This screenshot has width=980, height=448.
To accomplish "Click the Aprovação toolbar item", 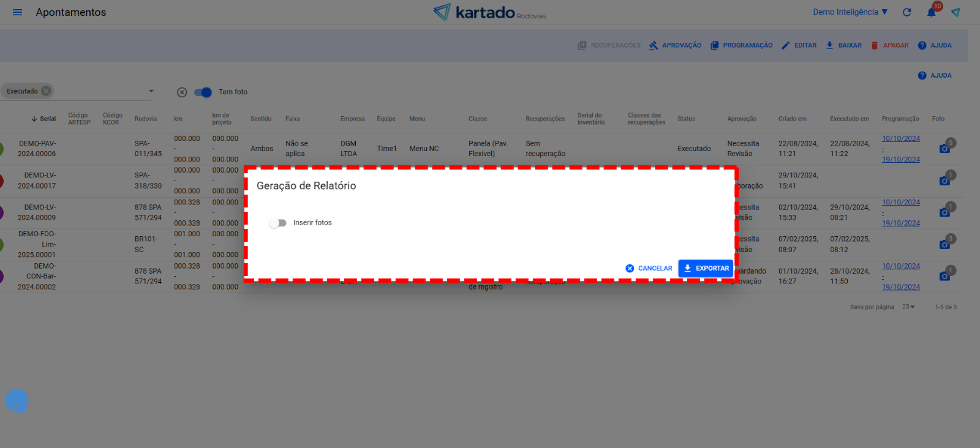I will [675, 45].
